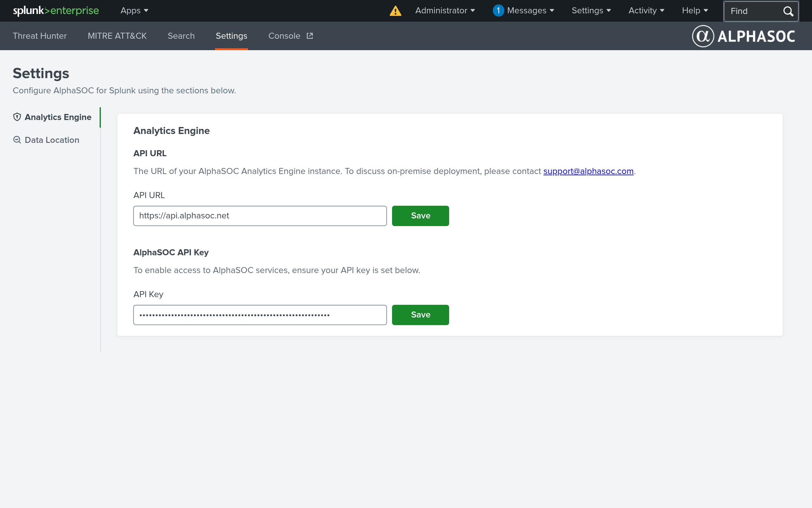Switch to the Search tab
The image size is (812, 508).
181,36
